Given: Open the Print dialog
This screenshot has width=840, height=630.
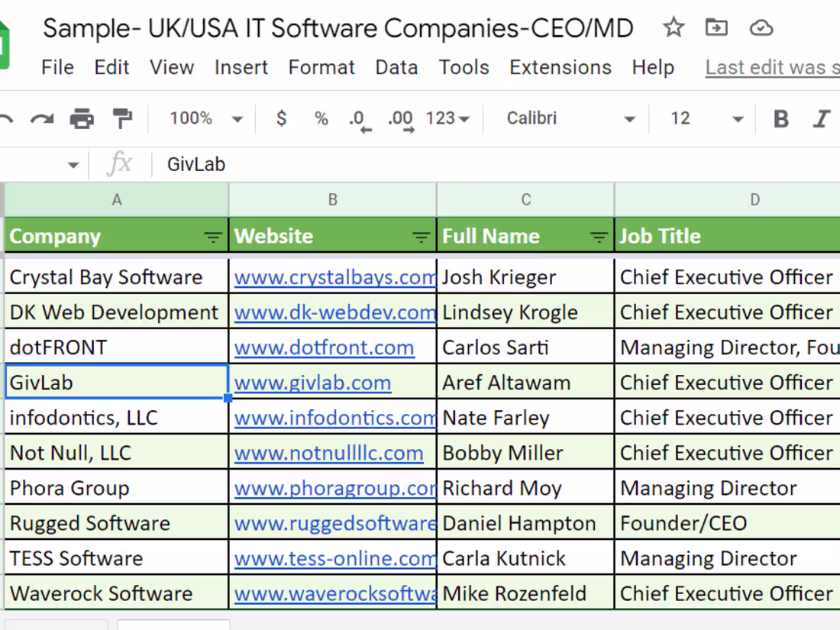Looking at the screenshot, I should (82, 118).
